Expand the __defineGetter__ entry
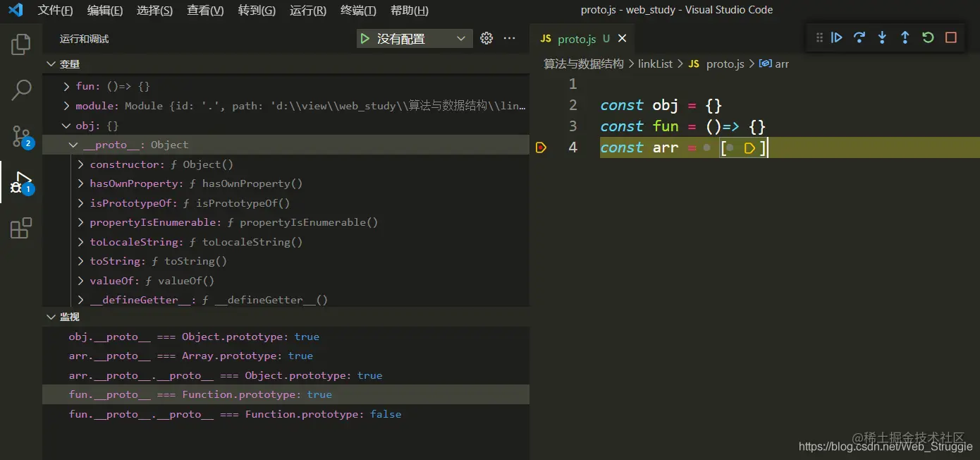This screenshot has height=460, width=980. [x=81, y=300]
